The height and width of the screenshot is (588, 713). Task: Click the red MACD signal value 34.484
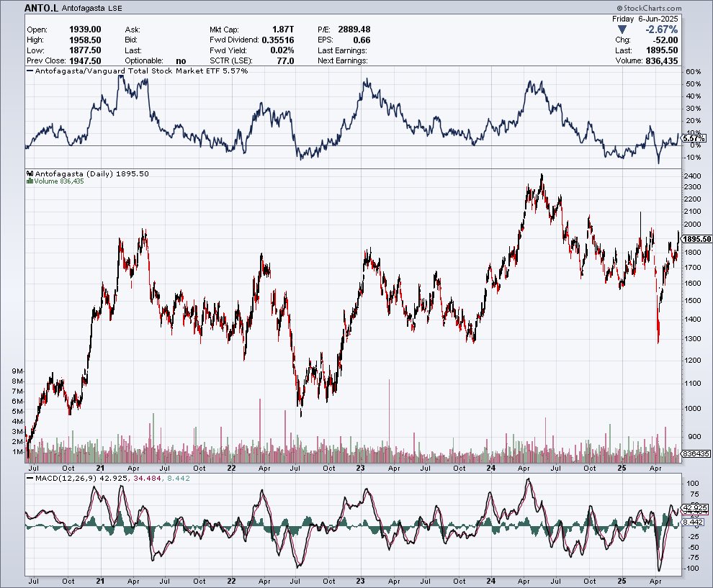tap(148, 478)
